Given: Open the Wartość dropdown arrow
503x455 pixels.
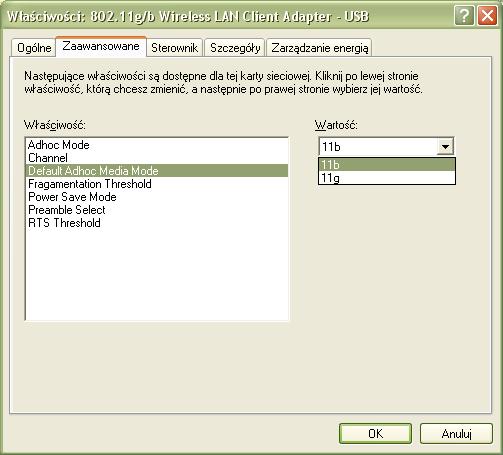Looking at the screenshot, I should [445, 146].
